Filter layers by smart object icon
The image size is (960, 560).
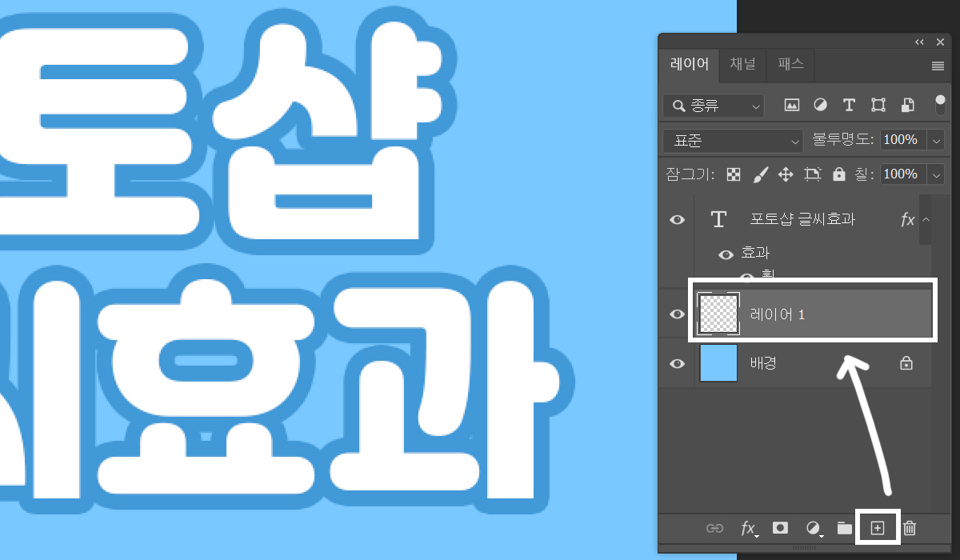click(x=908, y=105)
